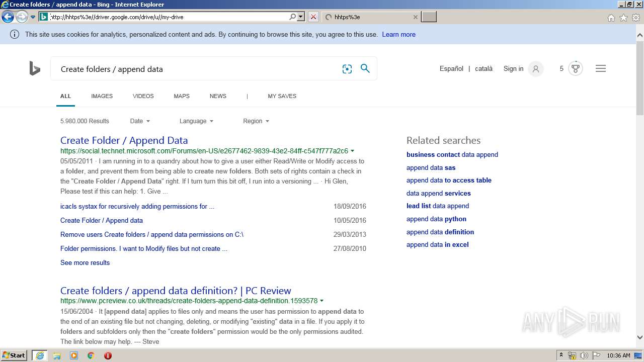Click the browser Forward arrow button

pos(22,17)
